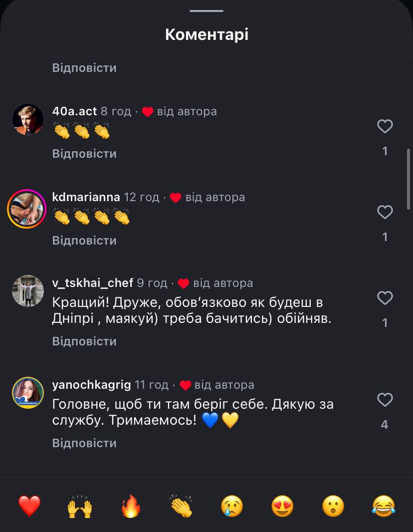Pick the clapping hands quick reaction
This screenshot has height=532, width=413.
pyautogui.click(x=182, y=506)
